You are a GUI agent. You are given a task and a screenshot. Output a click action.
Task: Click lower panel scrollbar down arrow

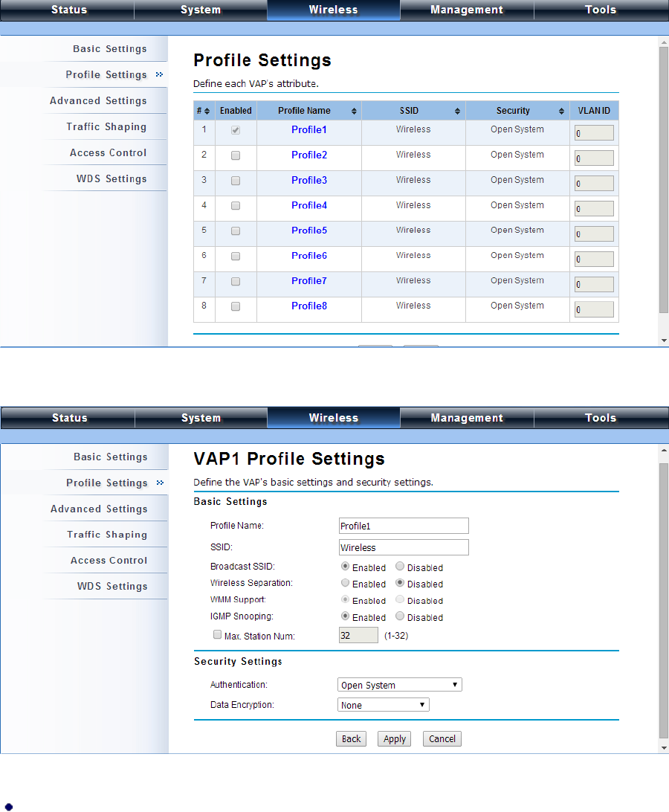pos(664,748)
